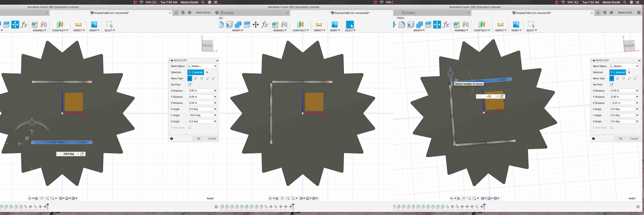Screen dimensions: 644x215
Task: Check Create Copy in right dialog
Action: (612, 127)
